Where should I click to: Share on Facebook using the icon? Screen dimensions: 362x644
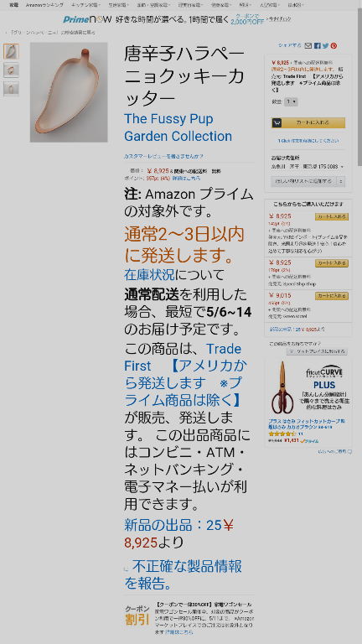[x=318, y=45]
